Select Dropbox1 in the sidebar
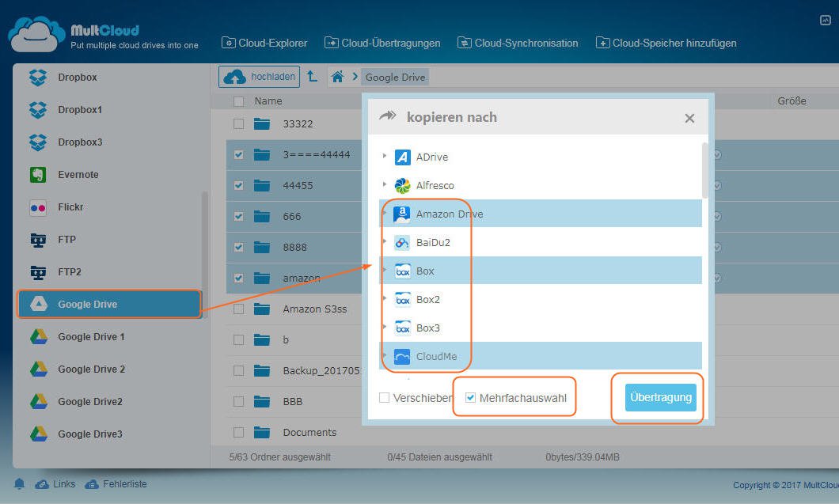Viewport: 839px width, 504px height. [x=80, y=110]
